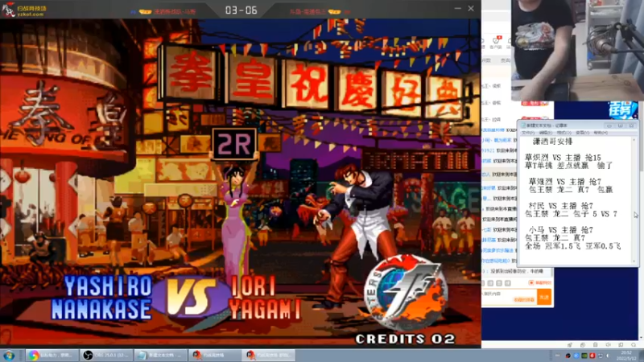Click the third small icon above chat input
The height and width of the screenshot is (362, 644).
(499, 283)
